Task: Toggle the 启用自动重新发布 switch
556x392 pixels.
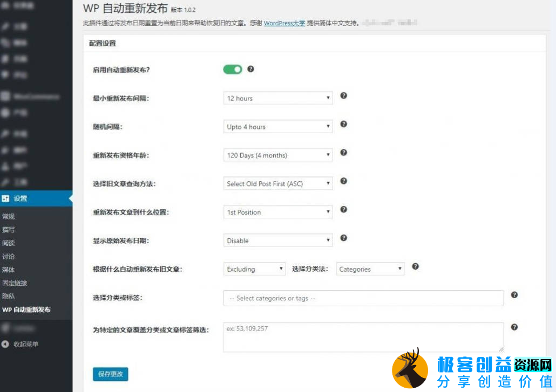Action: click(x=233, y=70)
